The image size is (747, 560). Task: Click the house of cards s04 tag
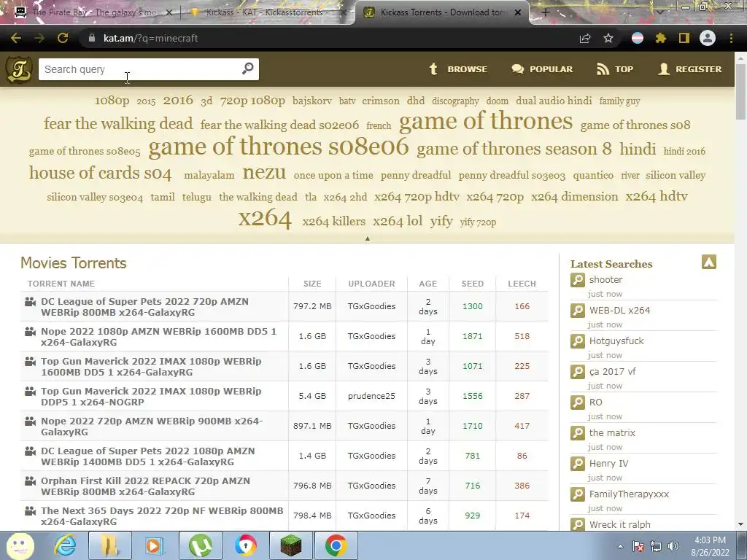click(x=100, y=173)
